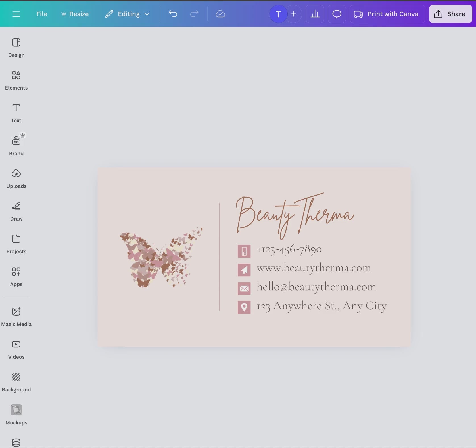
Task: Open the Brand panel
Action: pyautogui.click(x=16, y=145)
